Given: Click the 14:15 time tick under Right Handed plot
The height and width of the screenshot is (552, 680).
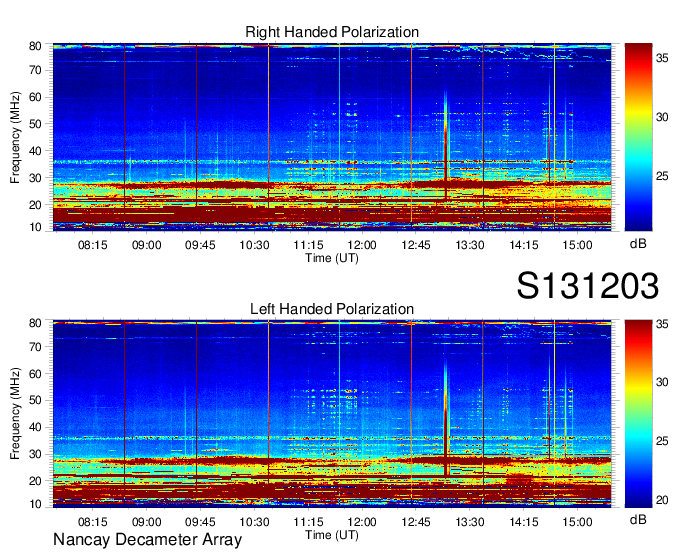Looking at the screenshot, I should coord(523,245).
